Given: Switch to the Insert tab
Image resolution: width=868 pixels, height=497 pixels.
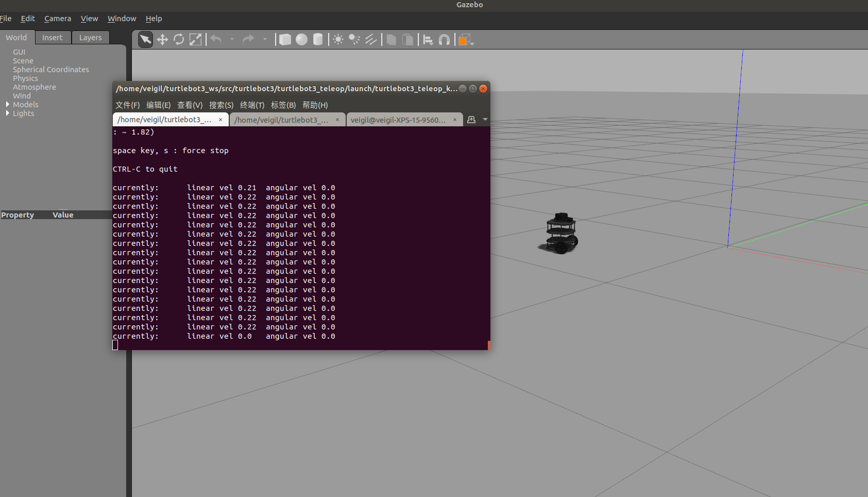Looking at the screenshot, I should pos(53,38).
